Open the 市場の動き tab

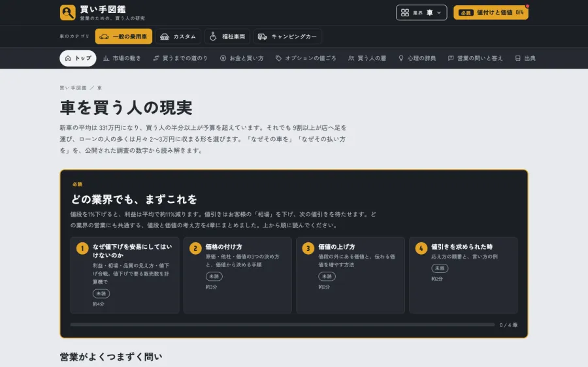122,58
